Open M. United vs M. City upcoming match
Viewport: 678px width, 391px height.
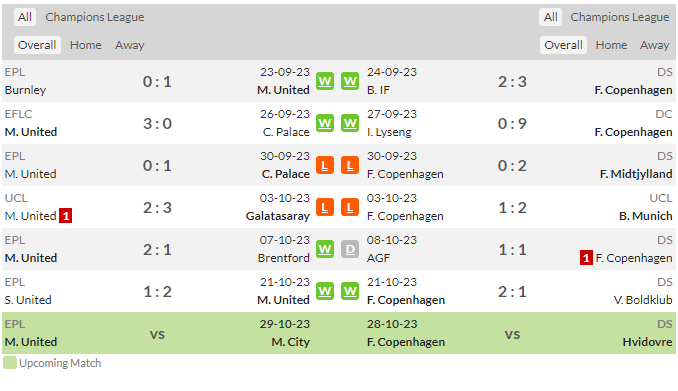click(x=157, y=333)
